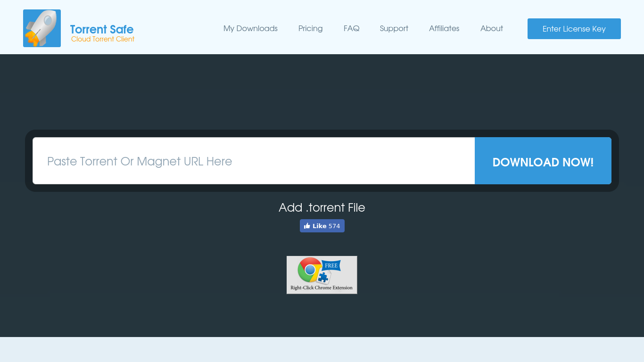Click the Facebook Like button
The width and height of the screenshot is (644, 362).
click(322, 226)
